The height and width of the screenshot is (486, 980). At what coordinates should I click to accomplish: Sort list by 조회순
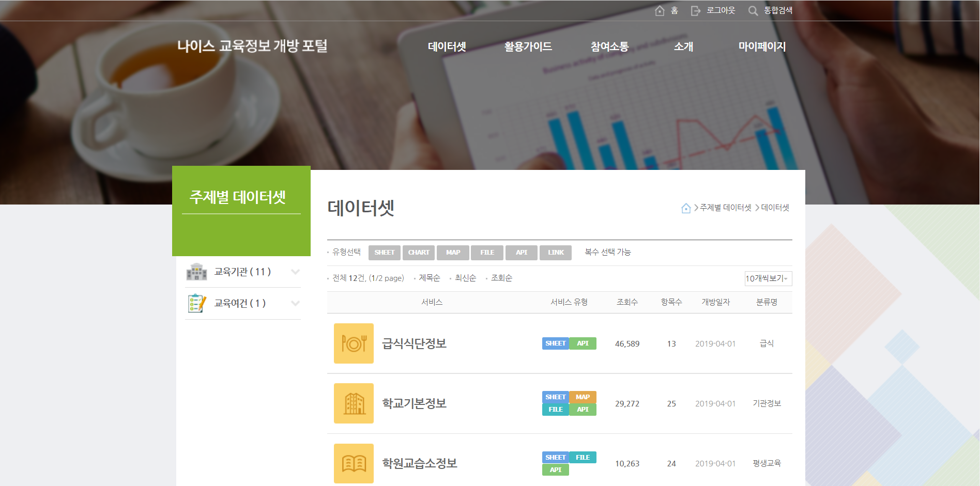[502, 278]
